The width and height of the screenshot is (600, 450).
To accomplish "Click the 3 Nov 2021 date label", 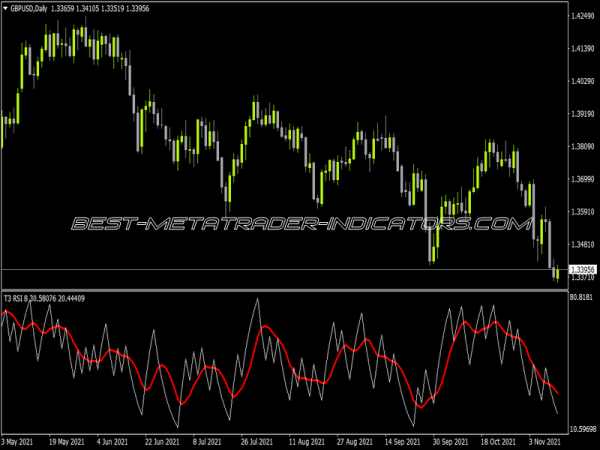I will [x=545, y=442].
